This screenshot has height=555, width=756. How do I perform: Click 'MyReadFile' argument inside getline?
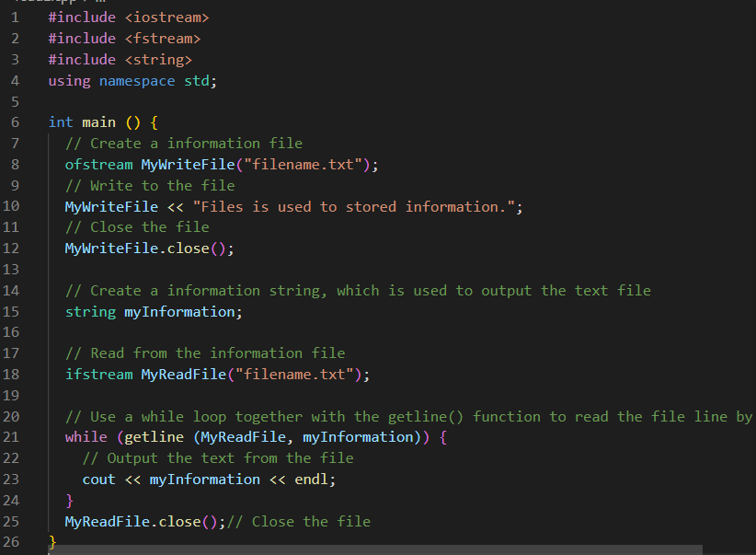pyautogui.click(x=244, y=437)
